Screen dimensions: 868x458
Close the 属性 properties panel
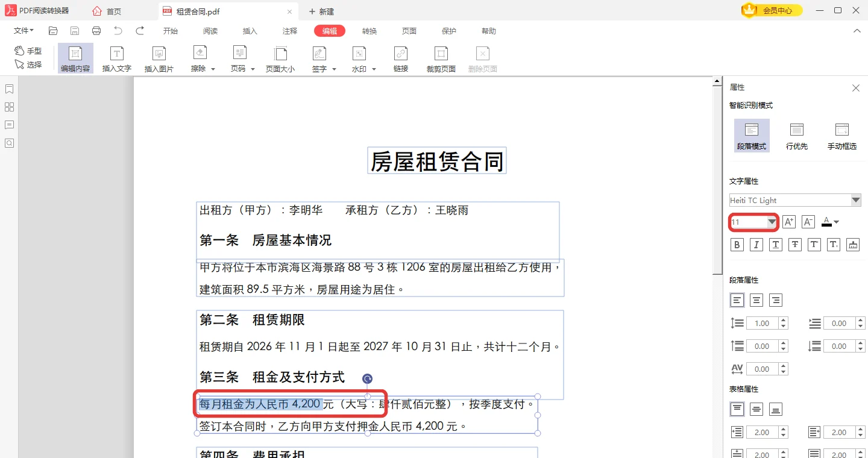coord(855,88)
